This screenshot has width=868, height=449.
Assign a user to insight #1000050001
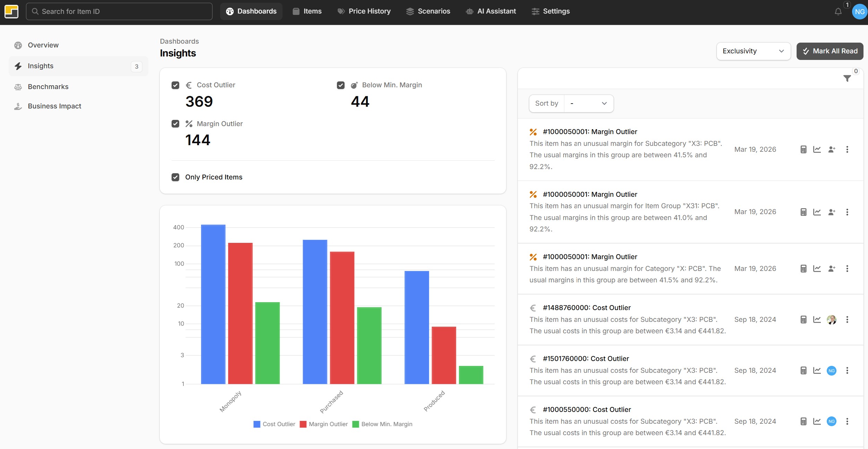click(832, 149)
